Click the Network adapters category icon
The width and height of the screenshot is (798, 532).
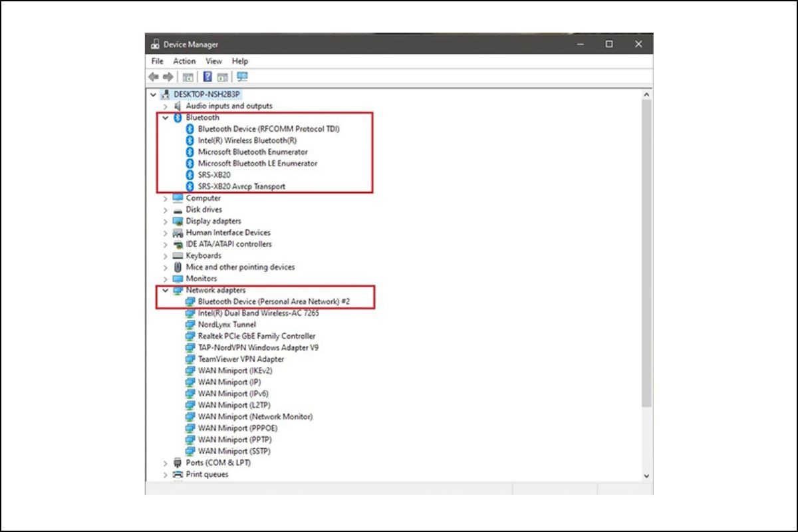178,291
